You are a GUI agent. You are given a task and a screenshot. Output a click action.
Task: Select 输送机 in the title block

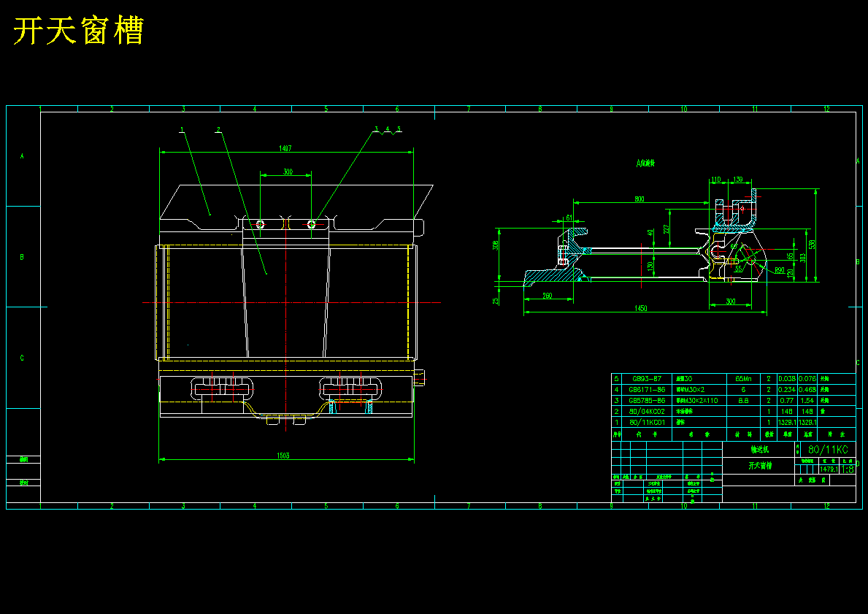(759, 450)
